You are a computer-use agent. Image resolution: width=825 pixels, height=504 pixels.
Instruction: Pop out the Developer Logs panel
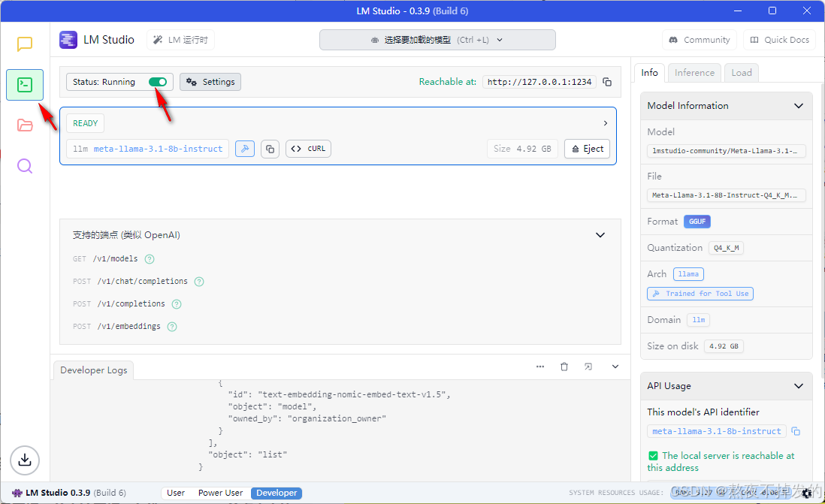[588, 367]
